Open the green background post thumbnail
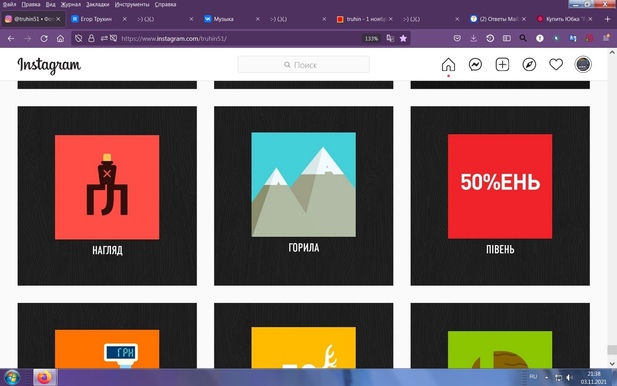The width and height of the screenshot is (617, 386). pos(500,336)
